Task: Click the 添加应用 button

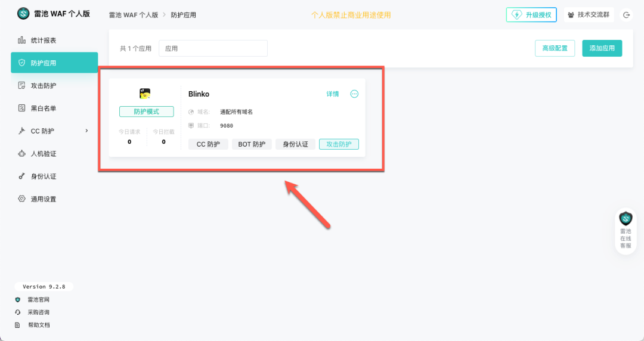Action: click(602, 48)
